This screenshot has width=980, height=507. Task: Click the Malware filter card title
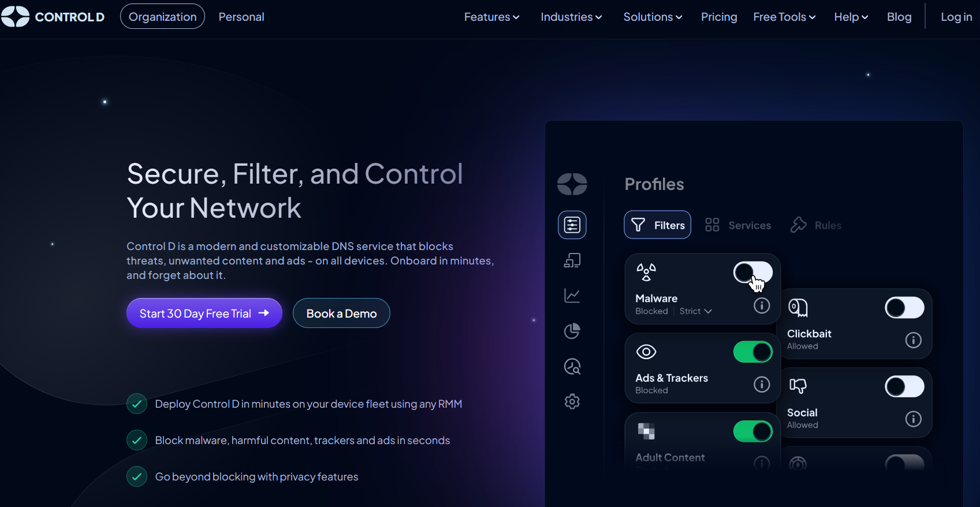pyautogui.click(x=657, y=299)
